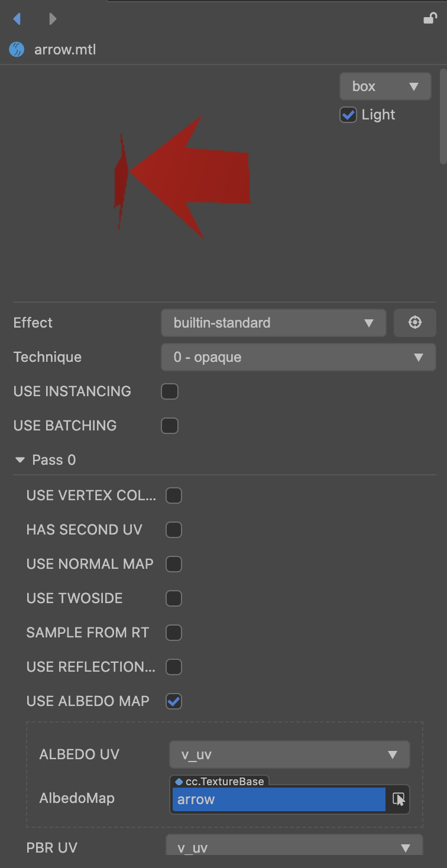The width and height of the screenshot is (447, 868).
Task: Enable USE INSTANCING checkbox
Action: [170, 391]
